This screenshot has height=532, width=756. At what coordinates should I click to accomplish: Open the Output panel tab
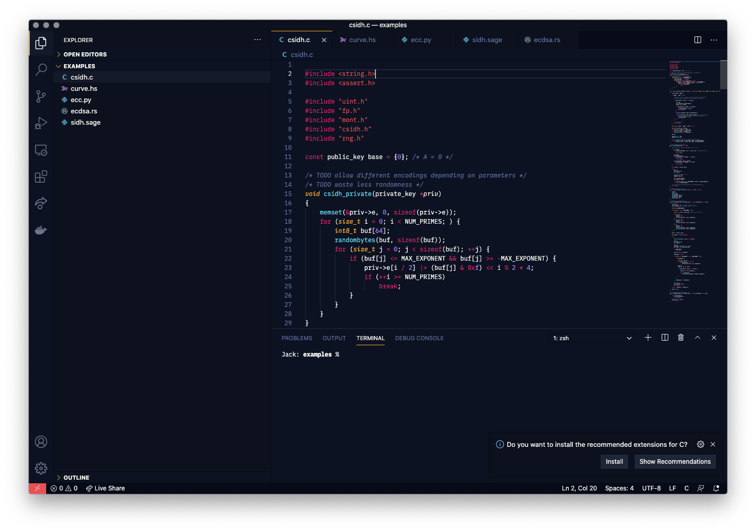334,338
